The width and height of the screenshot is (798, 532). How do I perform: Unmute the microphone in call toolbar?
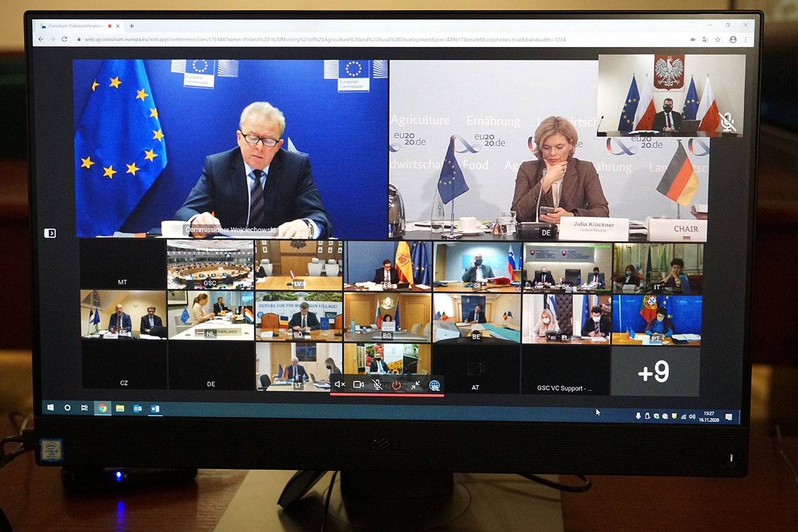coord(377,385)
